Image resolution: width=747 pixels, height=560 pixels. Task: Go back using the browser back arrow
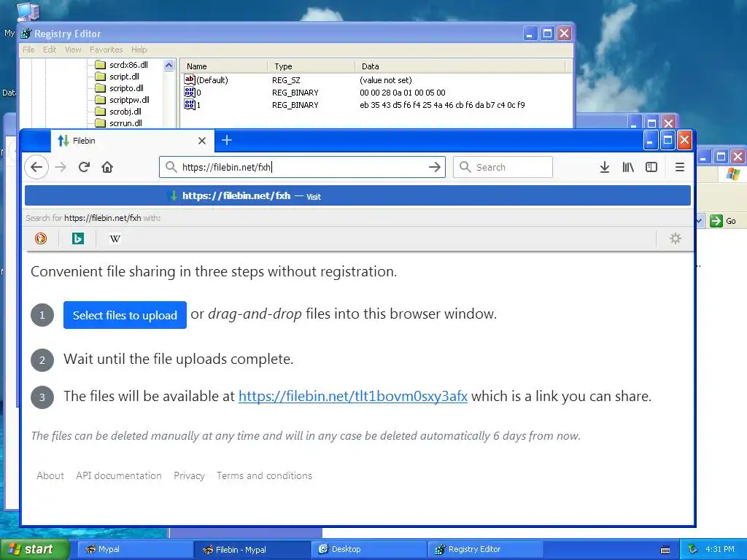click(36, 167)
